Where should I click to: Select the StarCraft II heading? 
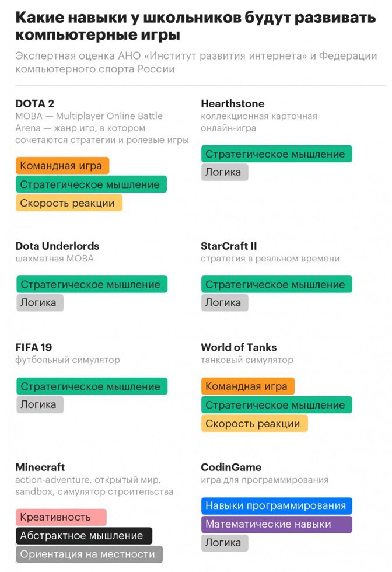pos(229,246)
